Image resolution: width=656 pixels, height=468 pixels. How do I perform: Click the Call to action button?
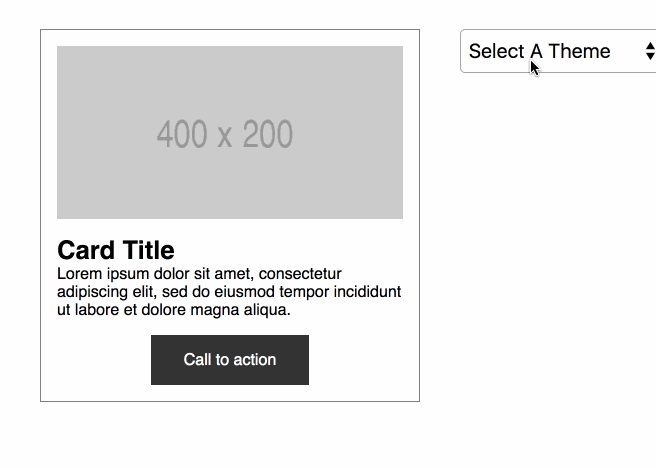pos(230,360)
